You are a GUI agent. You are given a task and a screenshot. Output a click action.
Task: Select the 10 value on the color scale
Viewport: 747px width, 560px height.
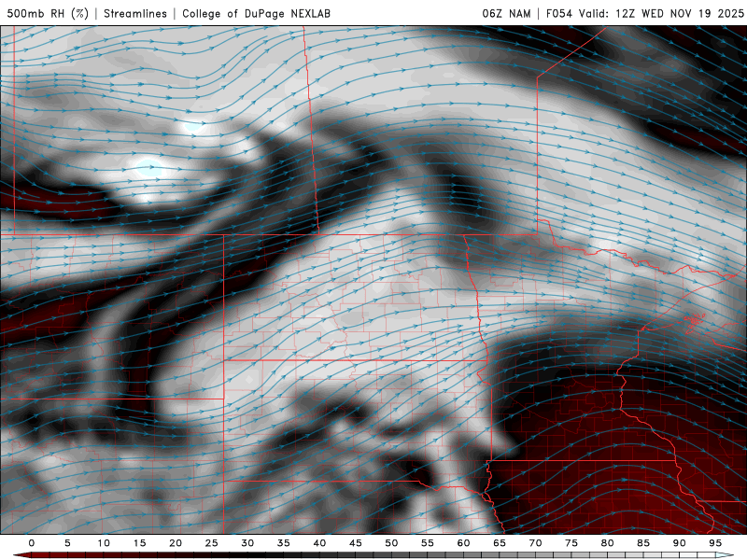click(104, 543)
